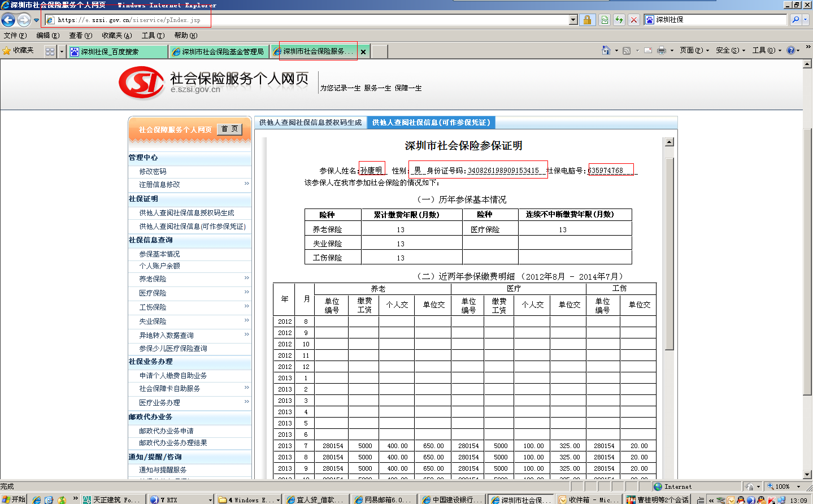Click the 修改密码 sidebar link
This screenshot has width=813, height=504.
[x=153, y=171]
